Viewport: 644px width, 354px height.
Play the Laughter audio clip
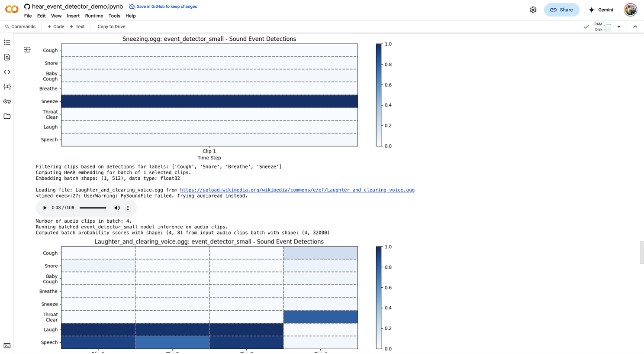coord(45,208)
